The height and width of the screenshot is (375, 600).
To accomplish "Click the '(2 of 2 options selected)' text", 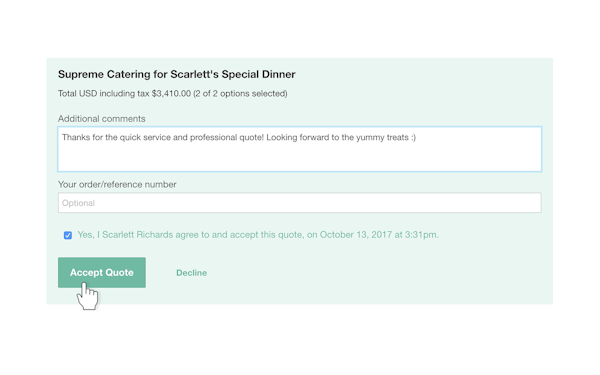I will (240, 94).
